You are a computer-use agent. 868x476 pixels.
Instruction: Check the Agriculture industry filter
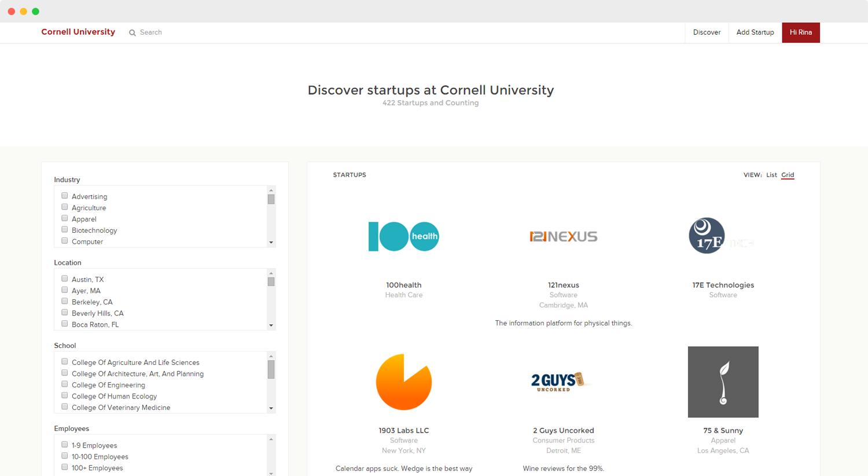click(x=65, y=207)
